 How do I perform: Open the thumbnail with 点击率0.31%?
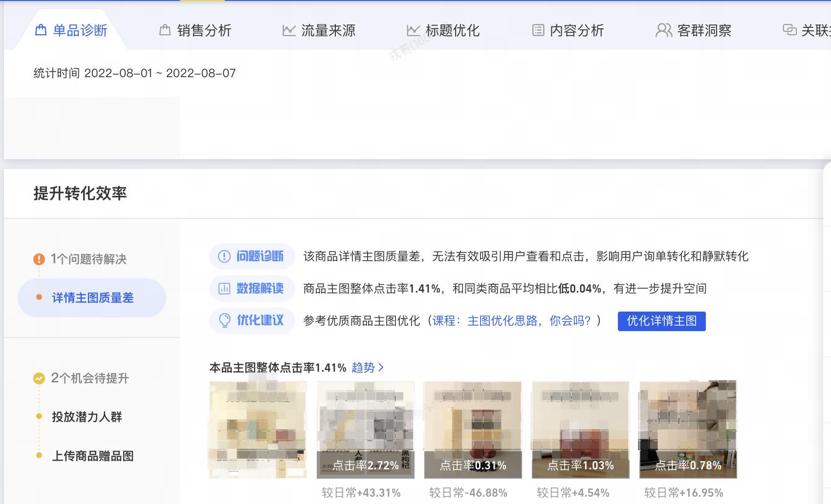[x=473, y=430]
